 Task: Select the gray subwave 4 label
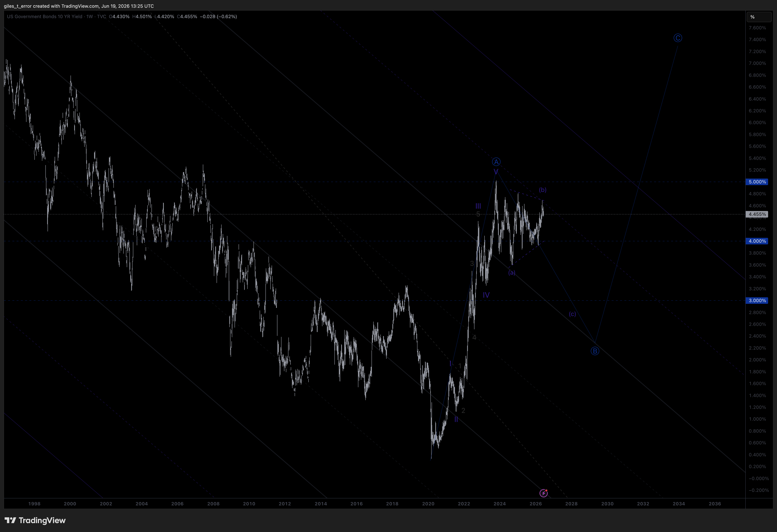(x=474, y=337)
